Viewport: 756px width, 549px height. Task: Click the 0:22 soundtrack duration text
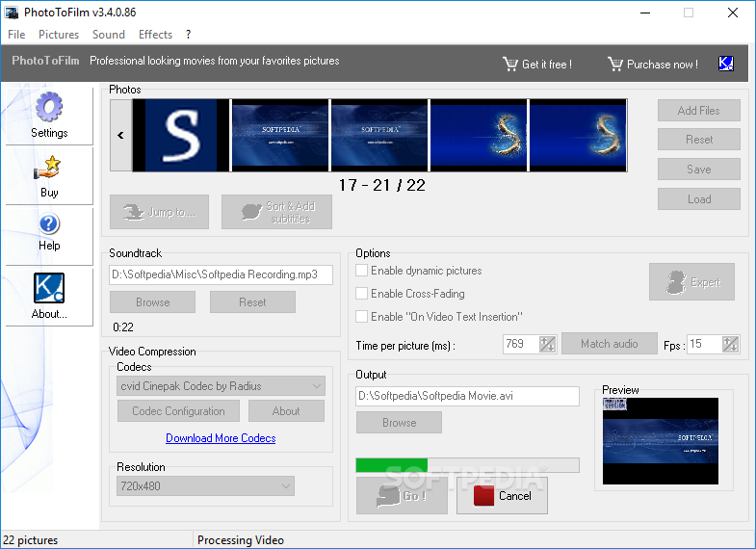pyautogui.click(x=123, y=327)
